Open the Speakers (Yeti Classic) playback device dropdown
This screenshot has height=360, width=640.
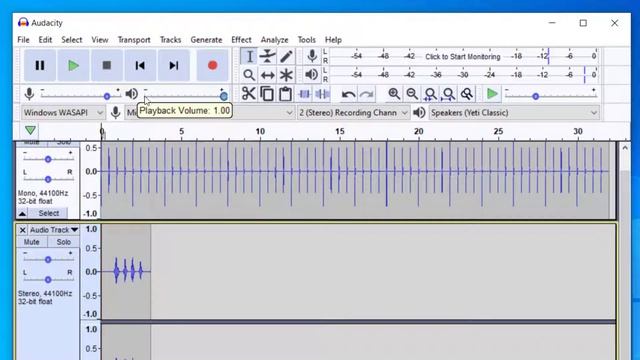click(x=514, y=112)
